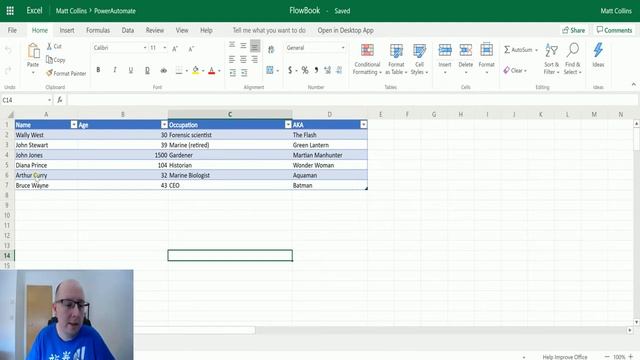The width and height of the screenshot is (640, 360).
Task: Click the formula bar input field
Action: click(x=352, y=100)
